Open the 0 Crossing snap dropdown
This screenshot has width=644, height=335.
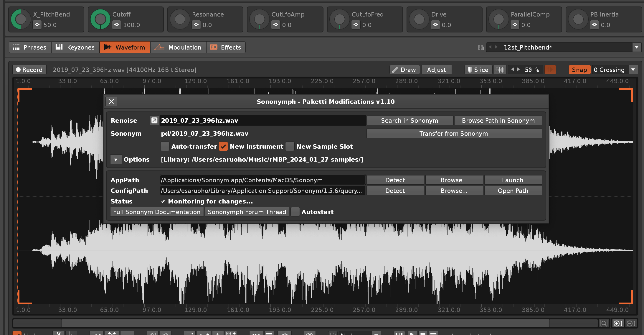point(633,70)
